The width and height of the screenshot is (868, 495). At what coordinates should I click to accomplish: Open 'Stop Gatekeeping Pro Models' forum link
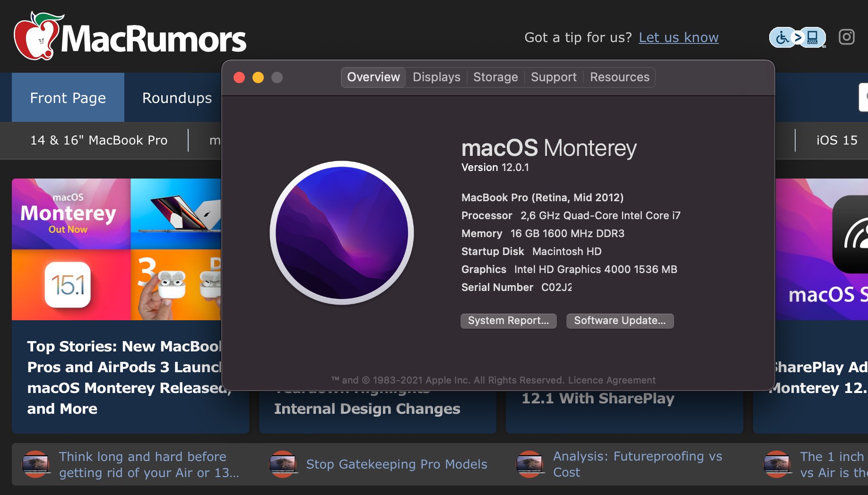tap(396, 464)
